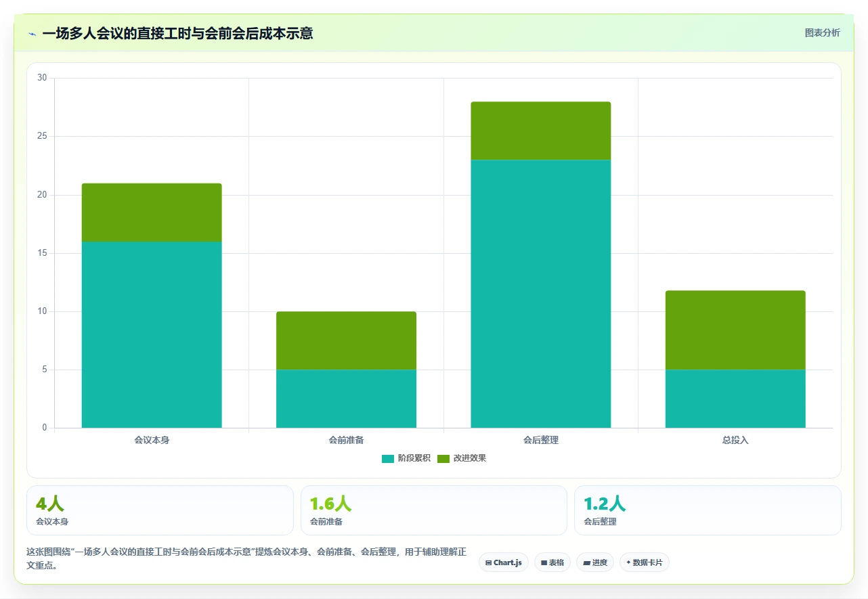Click the green bar segment for 总投入
Viewport: 868px width, 599px height.
735,330
